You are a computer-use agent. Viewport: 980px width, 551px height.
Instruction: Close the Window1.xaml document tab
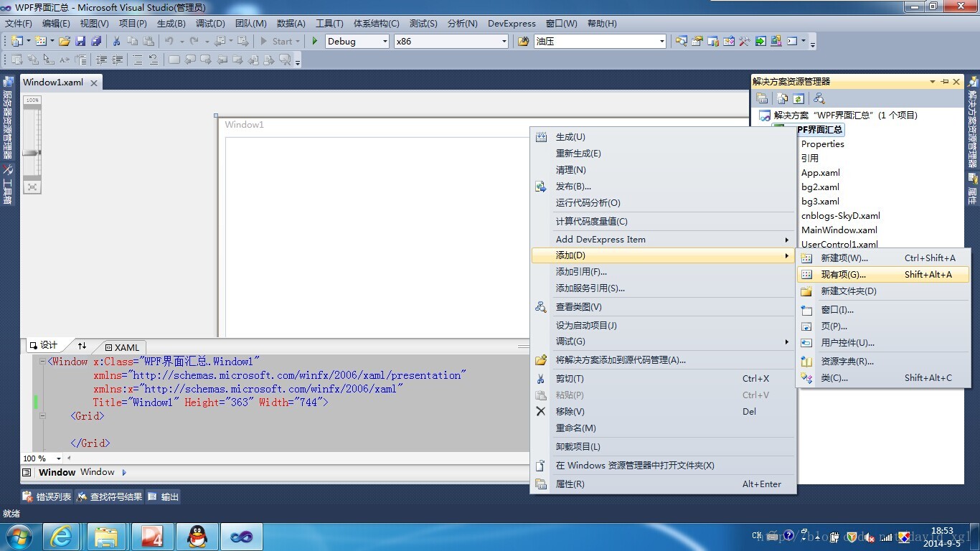tap(93, 83)
